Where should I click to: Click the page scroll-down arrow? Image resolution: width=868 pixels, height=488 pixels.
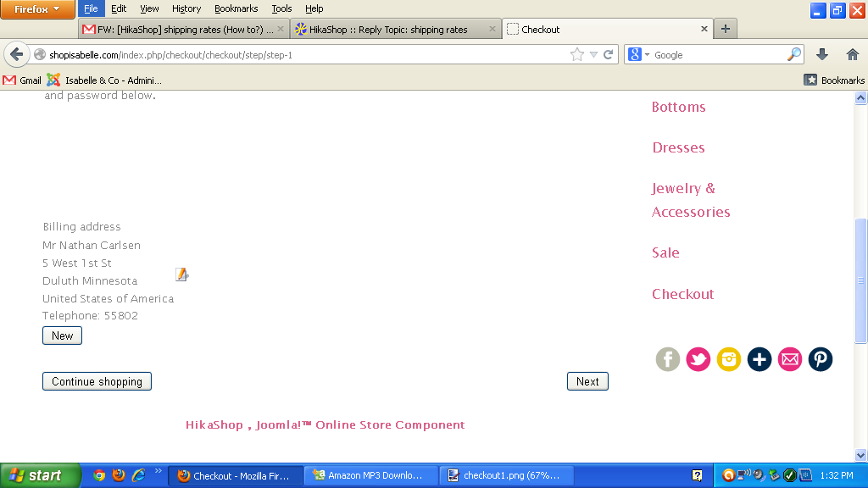(x=860, y=455)
